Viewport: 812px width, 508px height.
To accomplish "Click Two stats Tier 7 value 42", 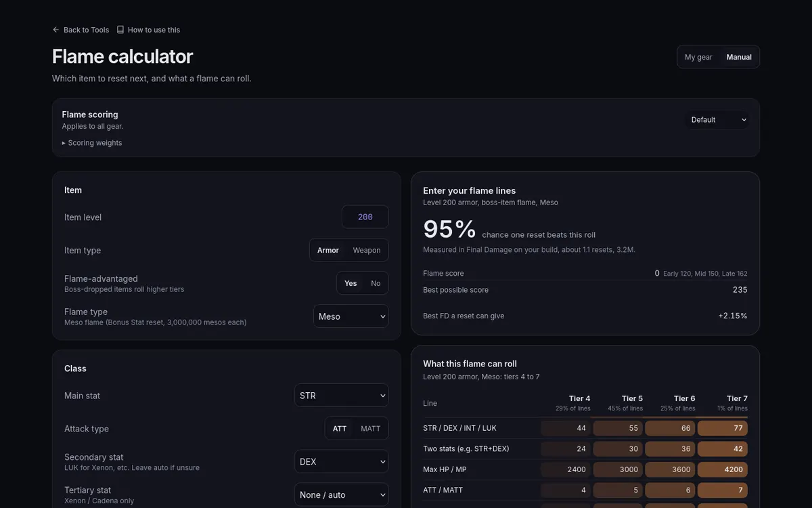I will pos(723,448).
